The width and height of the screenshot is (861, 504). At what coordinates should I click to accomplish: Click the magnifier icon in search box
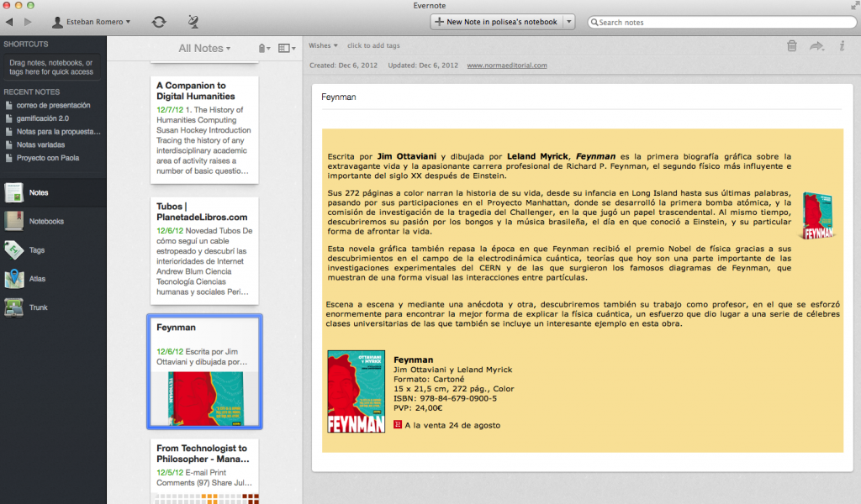(594, 23)
